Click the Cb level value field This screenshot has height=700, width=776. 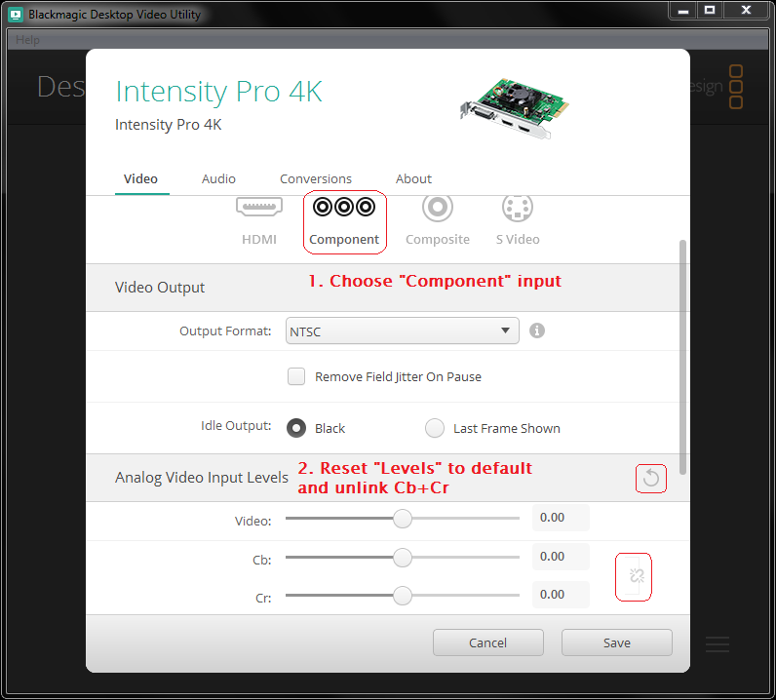[561, 557]
